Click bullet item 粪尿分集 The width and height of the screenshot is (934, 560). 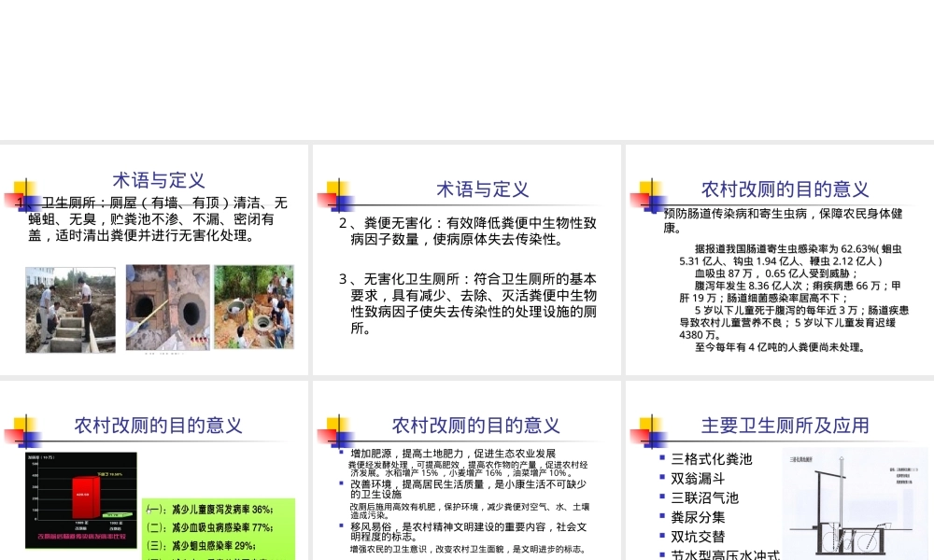(x=698, y=517)
